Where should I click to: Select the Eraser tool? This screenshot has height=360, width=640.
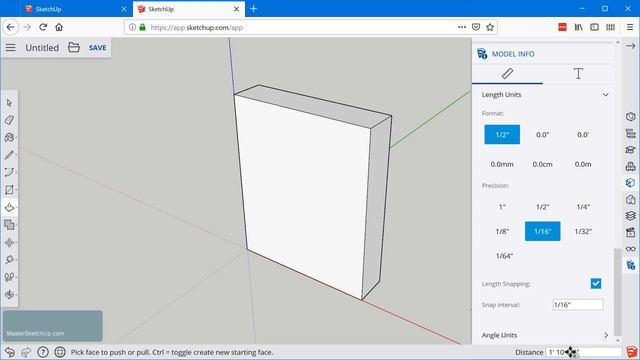pyautogui.click(x=9, y=120)
